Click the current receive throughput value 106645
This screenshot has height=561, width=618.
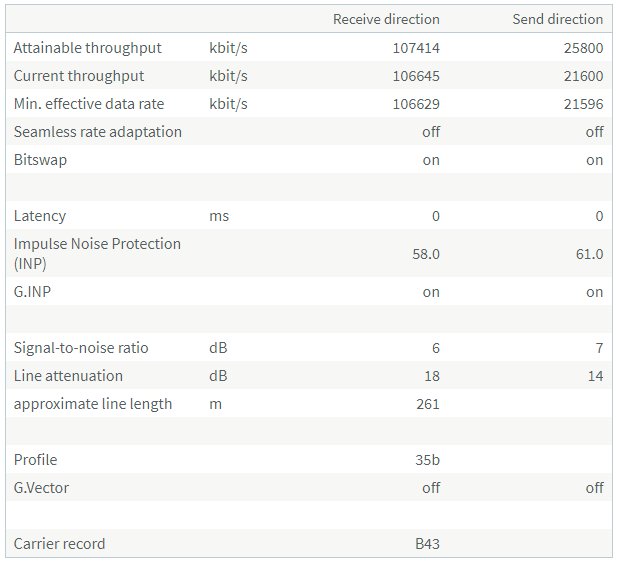click(416, 76)
